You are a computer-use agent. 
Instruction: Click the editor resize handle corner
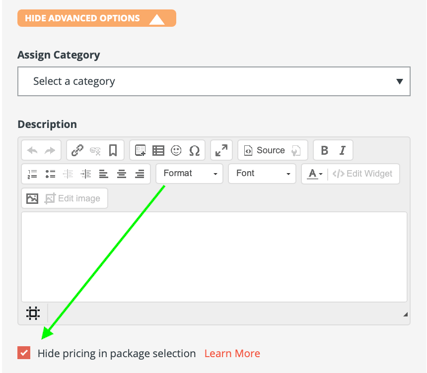pyautogui.click(x=406, y=314)
